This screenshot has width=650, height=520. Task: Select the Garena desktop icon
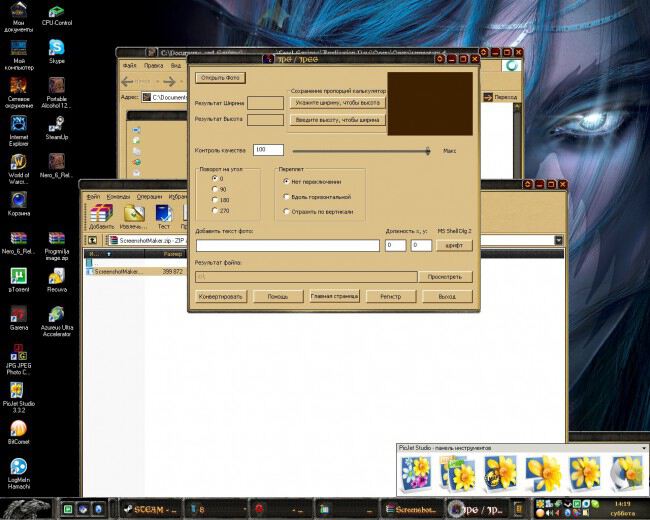[x=18, y=318]
